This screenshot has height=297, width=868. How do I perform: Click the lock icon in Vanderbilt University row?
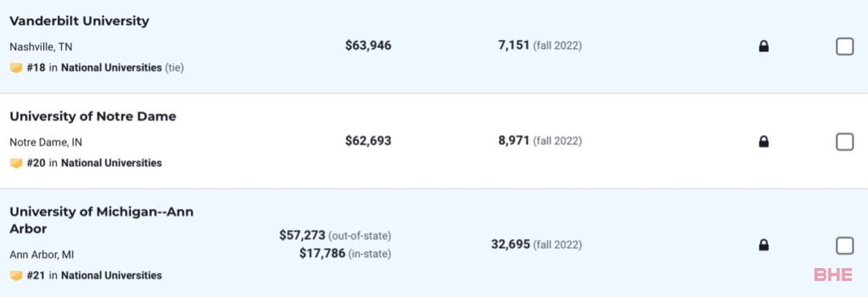[x=764, y=47]
